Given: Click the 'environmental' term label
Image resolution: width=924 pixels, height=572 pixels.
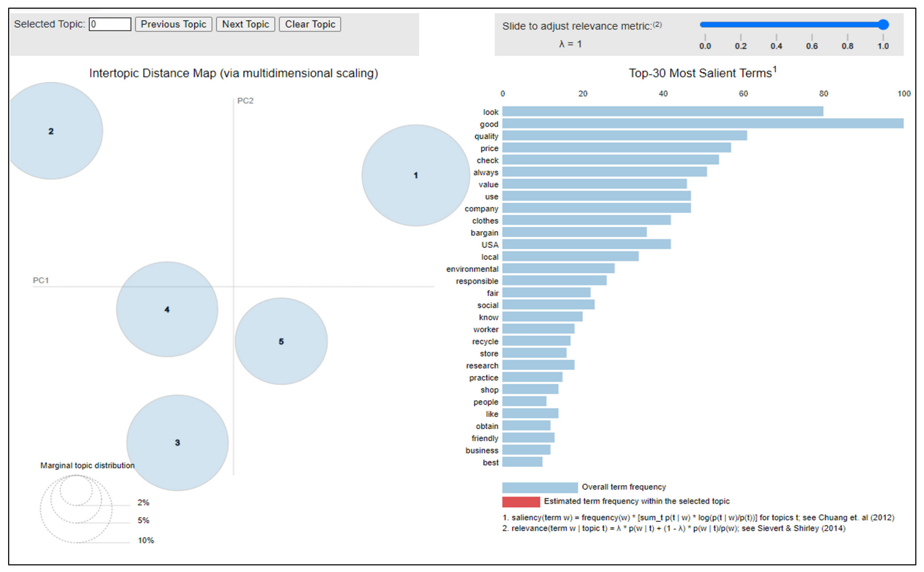Looking at the screenshot, I should tap(472, 269).
